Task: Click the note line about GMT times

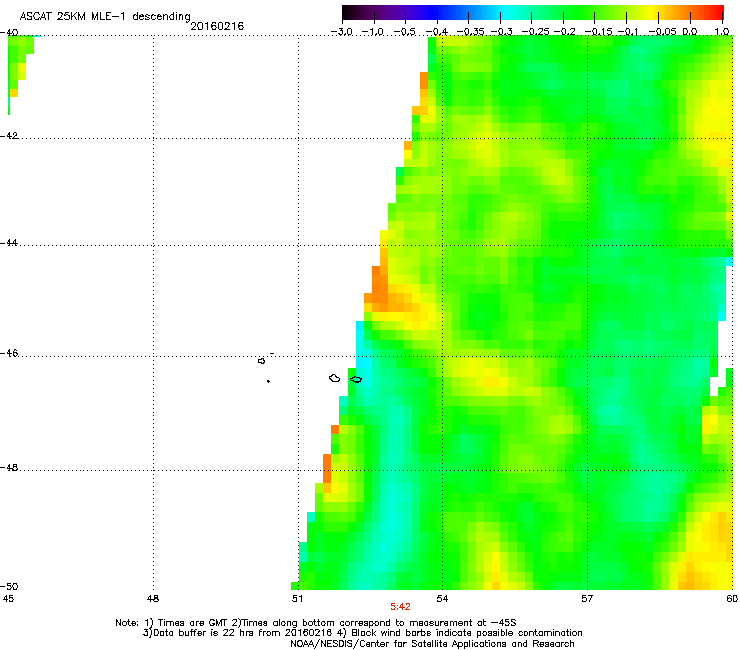Action: [316, 623]
